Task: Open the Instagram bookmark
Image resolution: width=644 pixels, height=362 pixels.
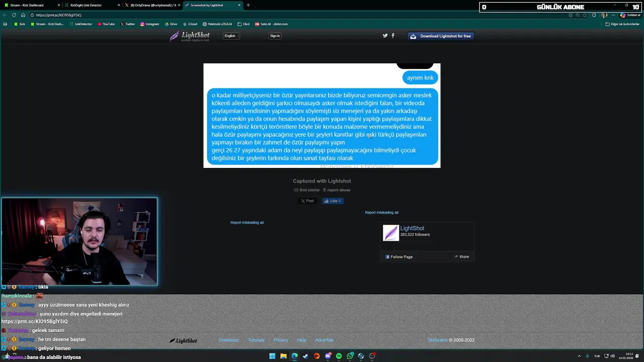Action: (x=149, y=24)
